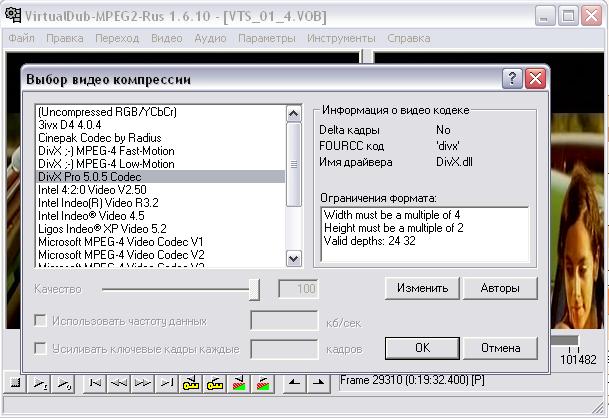Click the Авторы button
609x419 pixels.
[x=500, y=288]
